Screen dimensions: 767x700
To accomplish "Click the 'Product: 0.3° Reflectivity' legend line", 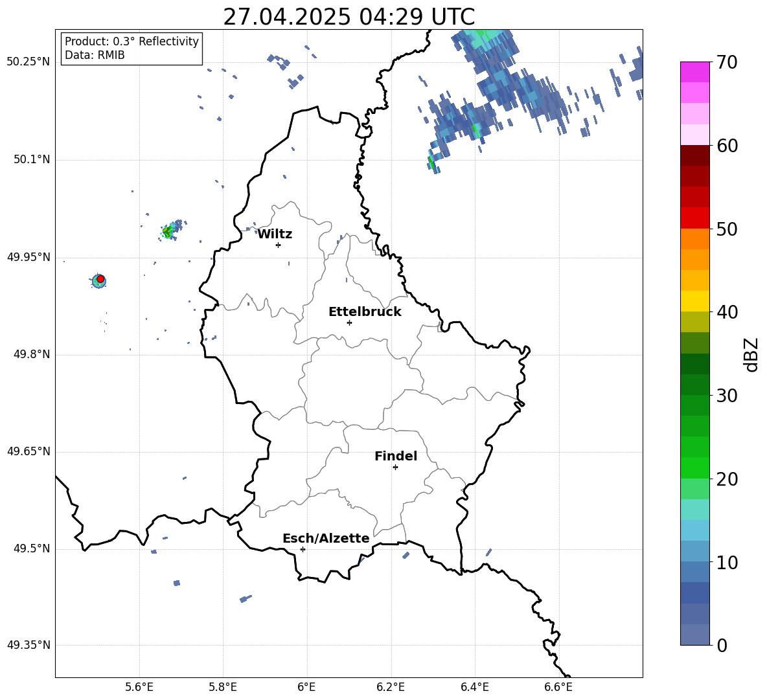I will pyautogui.click(x=132, y=41).
